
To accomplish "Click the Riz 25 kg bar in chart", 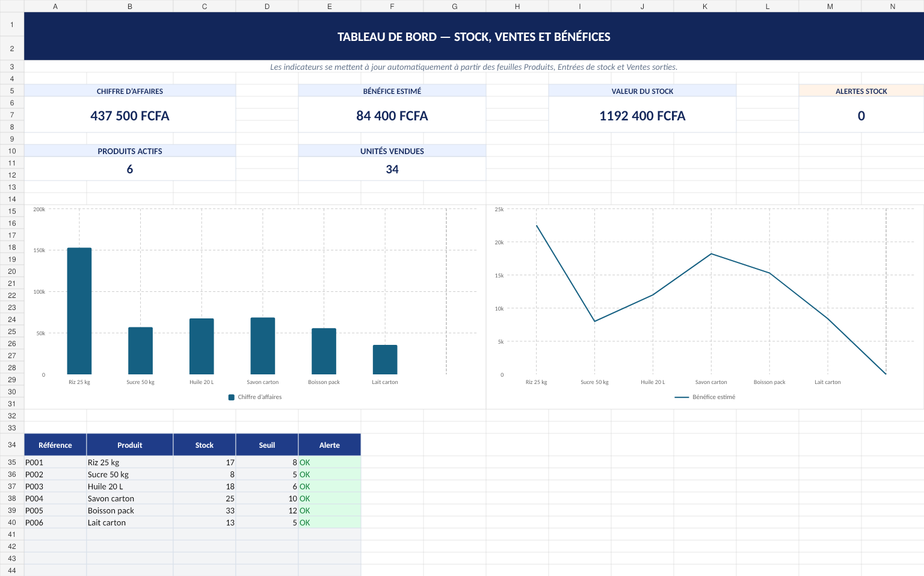I will [x=79, y=311].
